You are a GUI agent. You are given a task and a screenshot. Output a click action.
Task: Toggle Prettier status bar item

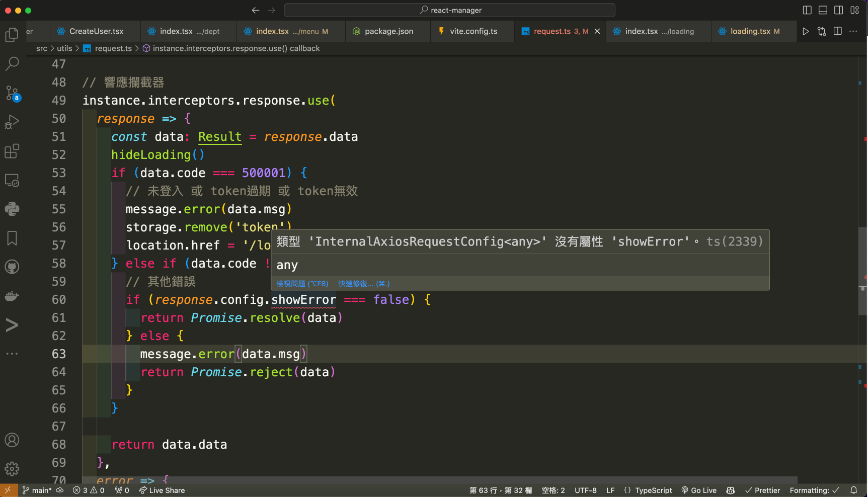762,490
